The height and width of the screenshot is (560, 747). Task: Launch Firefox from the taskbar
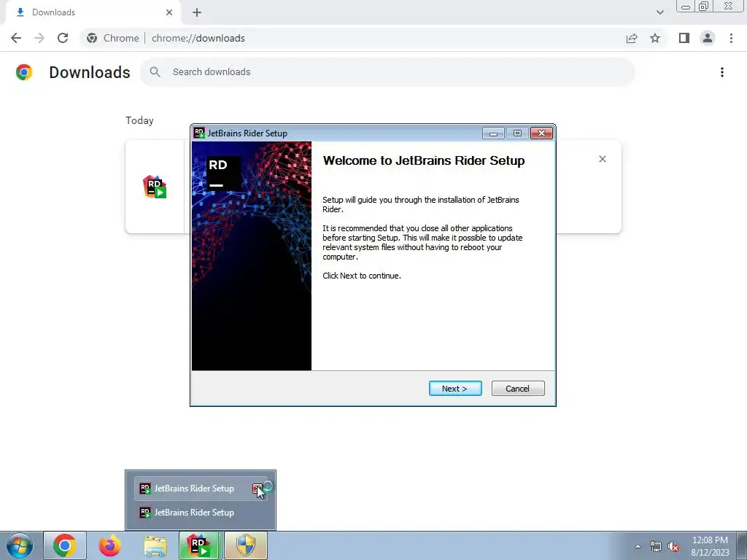(110, 545)
